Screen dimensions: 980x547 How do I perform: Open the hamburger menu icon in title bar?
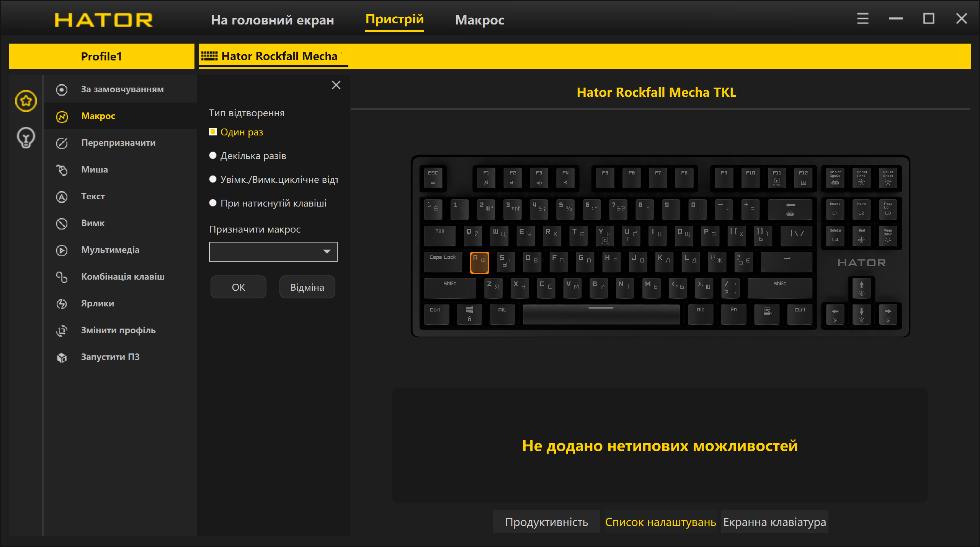coord(862,19)
